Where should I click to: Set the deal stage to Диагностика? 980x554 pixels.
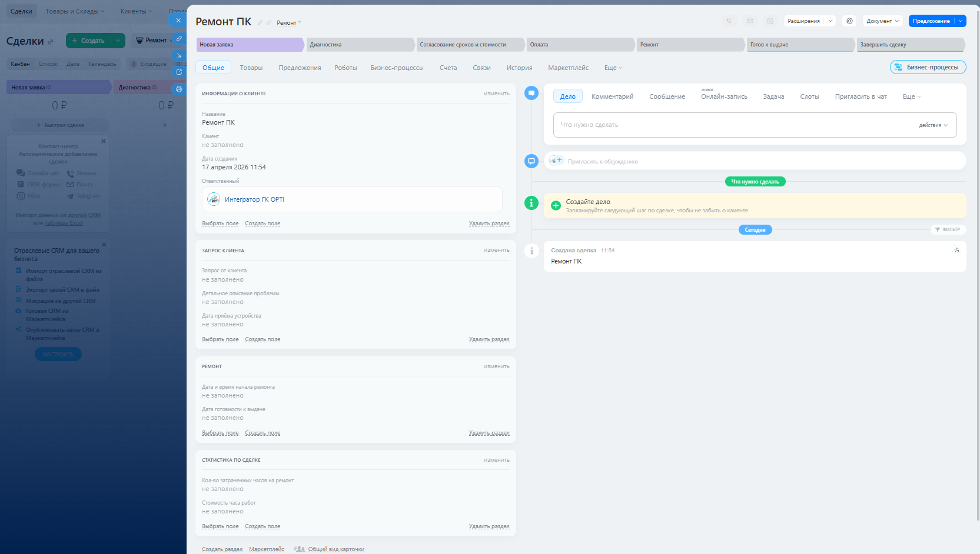pyautogui.click(x=359, y=45)
